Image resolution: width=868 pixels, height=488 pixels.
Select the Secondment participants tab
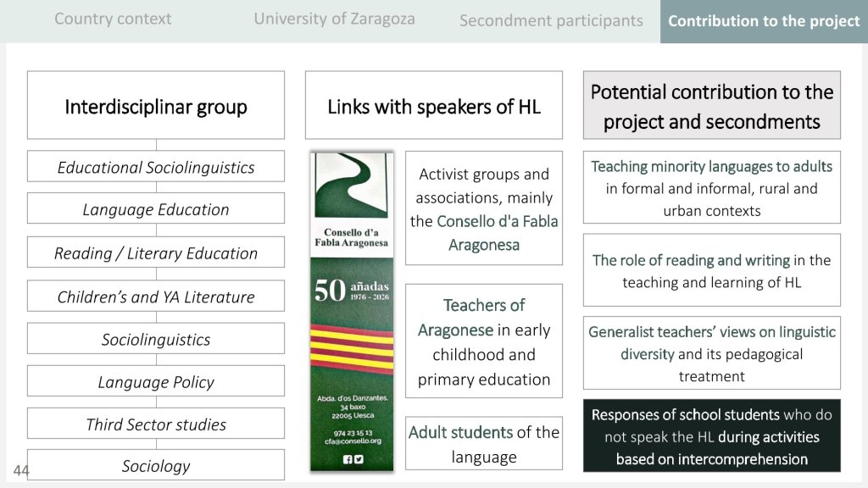coord(551,20)
